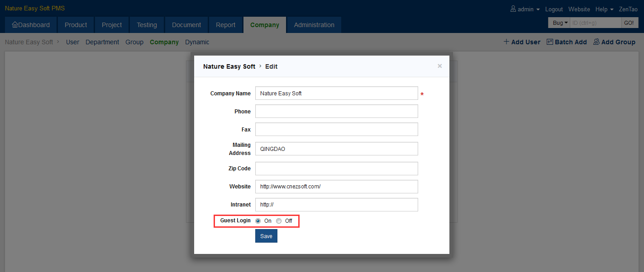Viewport: 644px width, 272px height.
Task: Switch to the Testing tab
Action: (x=147, y=25)
